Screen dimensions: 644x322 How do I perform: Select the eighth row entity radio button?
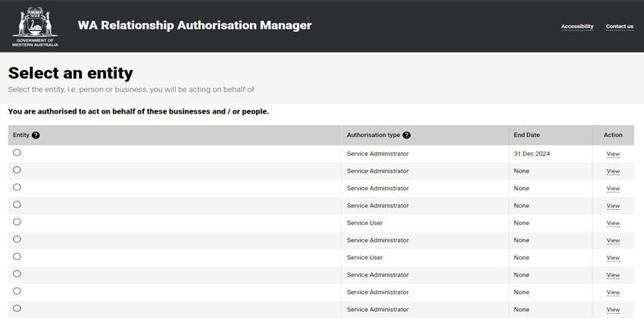[x=17, y=274]
